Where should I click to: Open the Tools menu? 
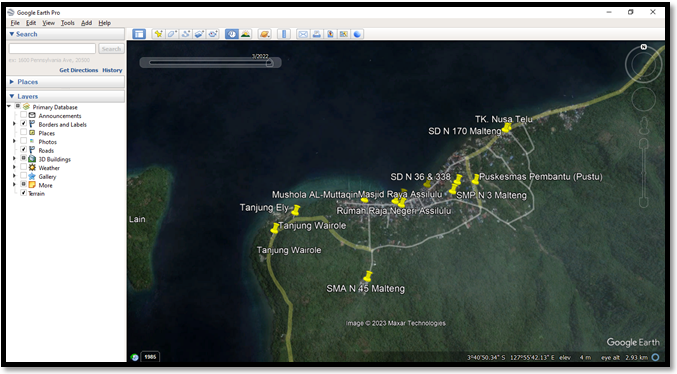pos(67,23)
